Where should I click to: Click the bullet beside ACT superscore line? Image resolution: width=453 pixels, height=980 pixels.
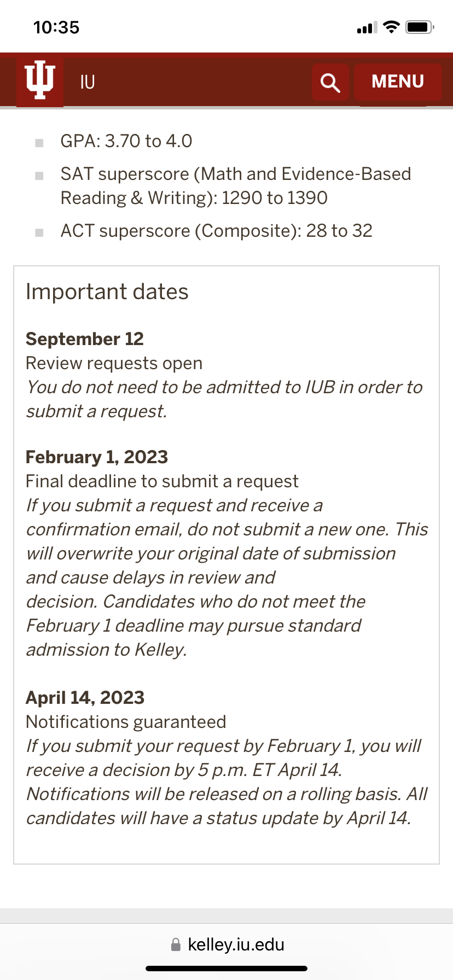[39, 232]
